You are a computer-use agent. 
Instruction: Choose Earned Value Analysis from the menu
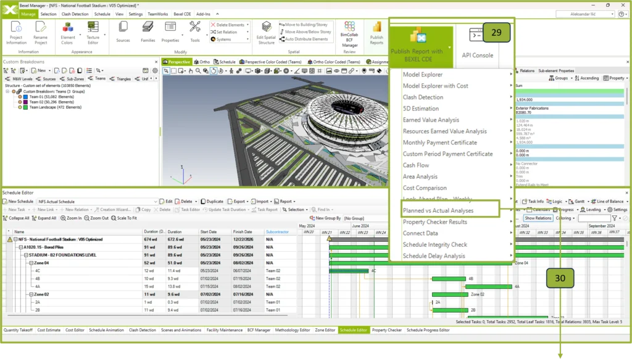tap(431, 120)
